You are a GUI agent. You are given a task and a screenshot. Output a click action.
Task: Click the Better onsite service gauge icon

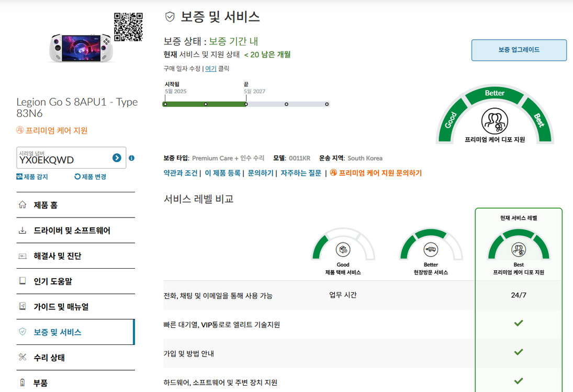tap(431, 249)
